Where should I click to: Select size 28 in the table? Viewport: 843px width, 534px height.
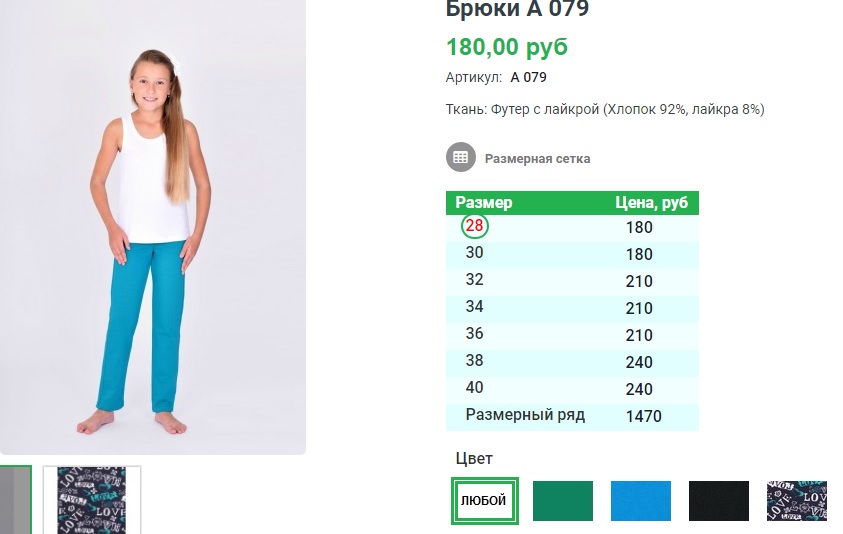point(474,226)
